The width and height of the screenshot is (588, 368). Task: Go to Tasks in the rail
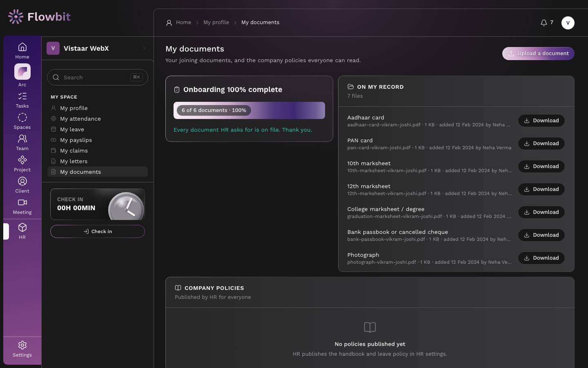pos(22,100)
